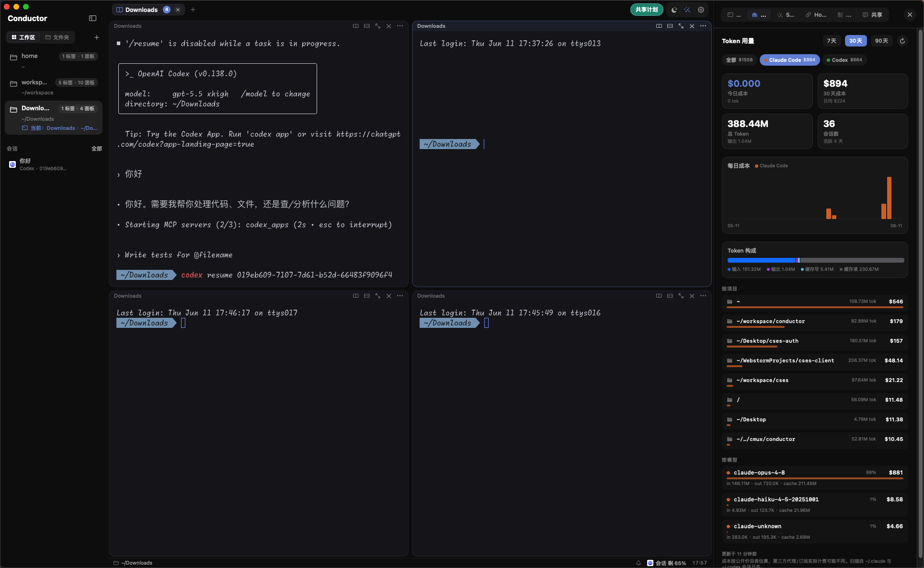Add a new workspace with the sidebar plus

96,37
